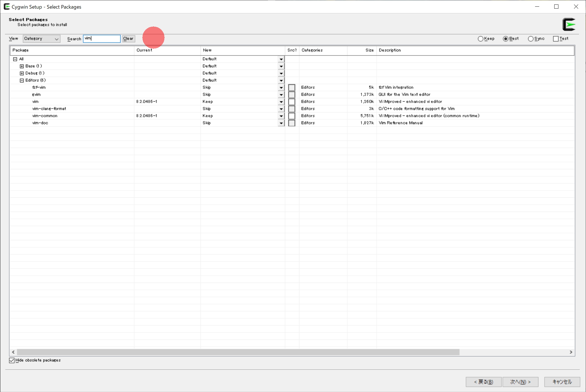Screen dimensions: 586x392
Task: Click the scroll right arrow
Action: [571, 352]
